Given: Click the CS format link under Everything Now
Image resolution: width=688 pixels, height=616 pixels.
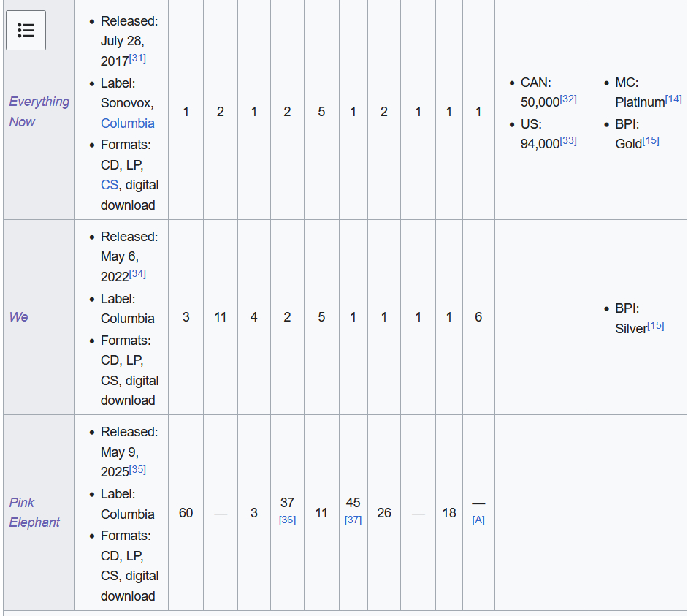Looking at the screenshot, I should coord(108,185).
